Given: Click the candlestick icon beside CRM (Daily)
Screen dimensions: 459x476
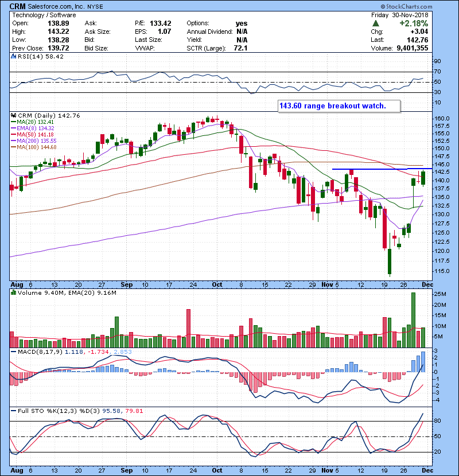Looking at the screenshot, I should [x=13, y=116].
